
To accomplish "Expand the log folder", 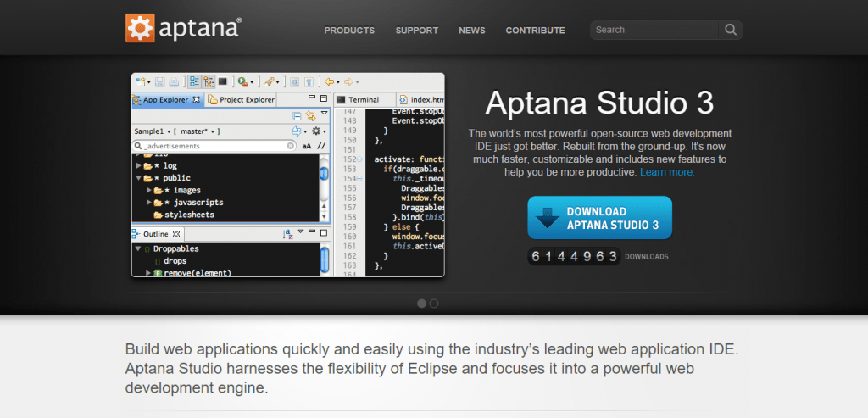I will pos(139,165).
